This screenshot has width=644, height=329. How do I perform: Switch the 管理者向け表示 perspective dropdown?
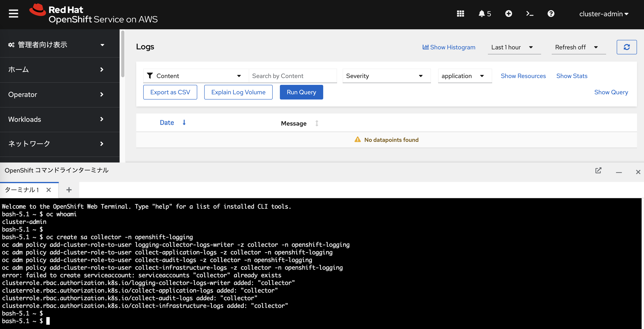56,45
